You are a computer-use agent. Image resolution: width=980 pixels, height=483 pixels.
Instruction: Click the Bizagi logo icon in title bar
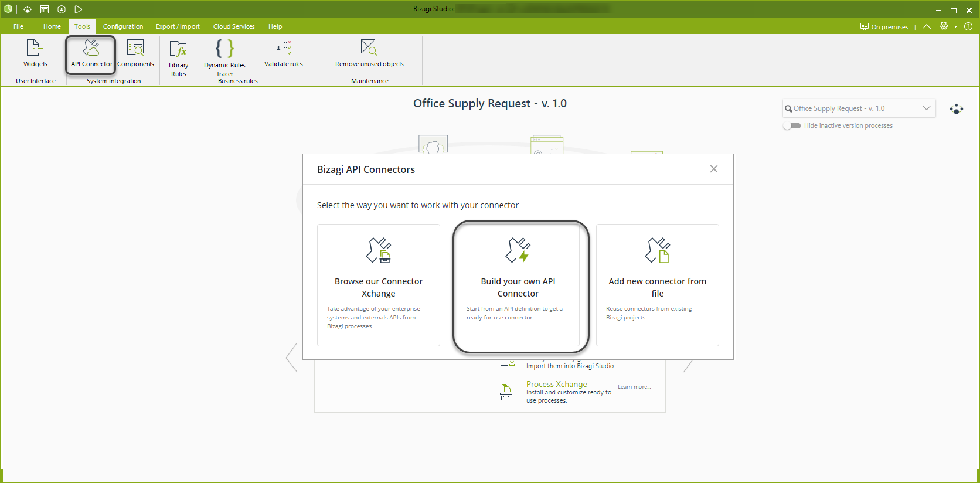8,9
